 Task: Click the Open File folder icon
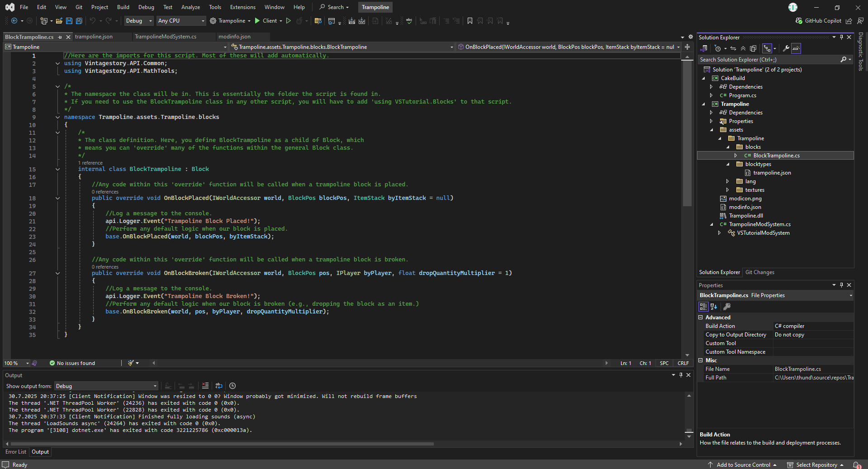coord(59,21)
